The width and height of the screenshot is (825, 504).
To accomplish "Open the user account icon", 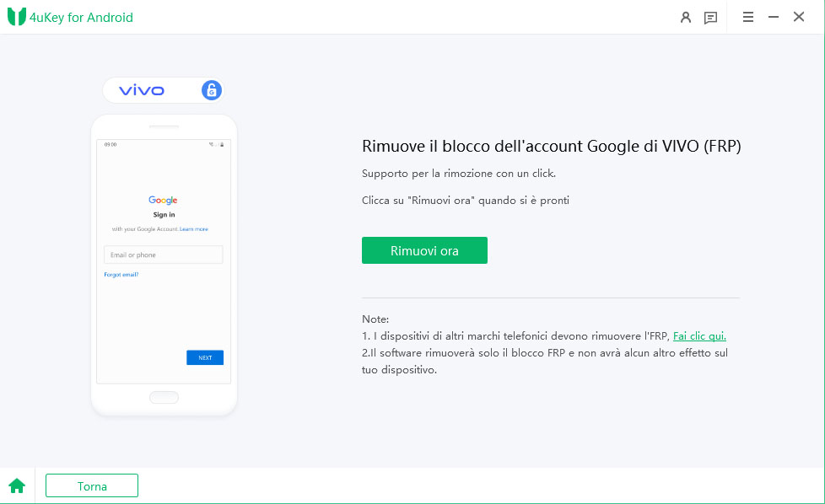I will (686, 18).
